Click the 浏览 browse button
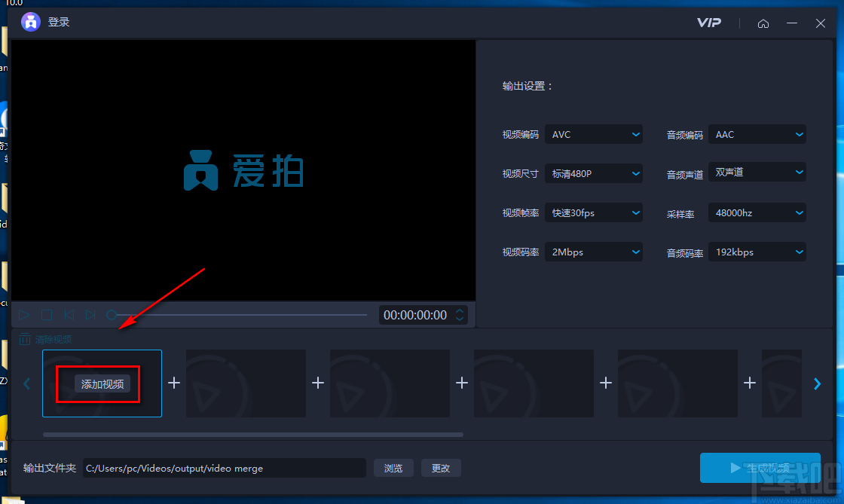Viewport: 844px width, 504px height. pyautogui.click(x=393, y=468)
